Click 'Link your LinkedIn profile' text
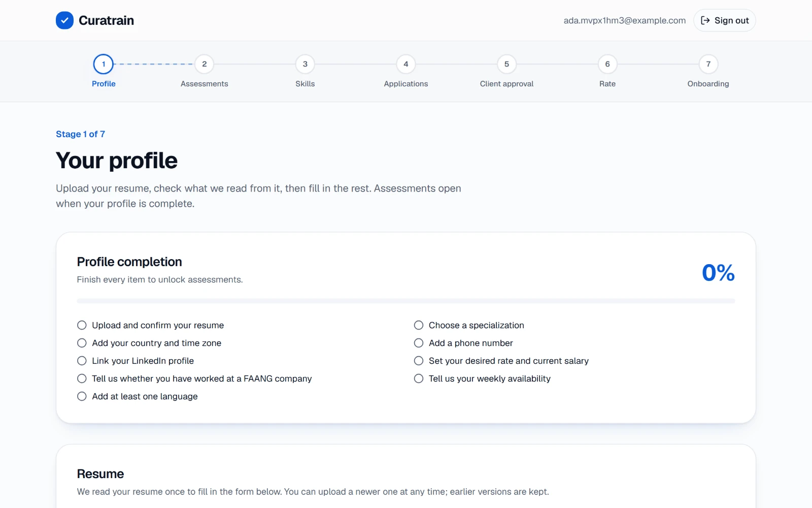 (143, 361)
